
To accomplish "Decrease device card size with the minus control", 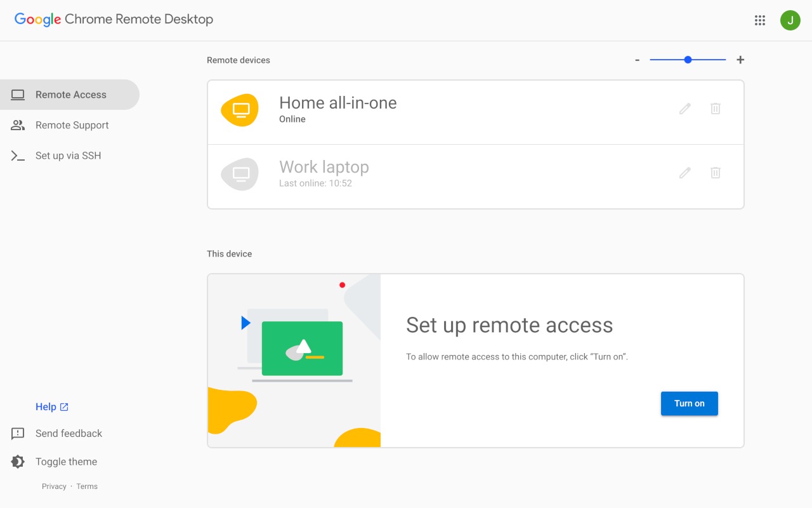I will (x=637, y=59).
